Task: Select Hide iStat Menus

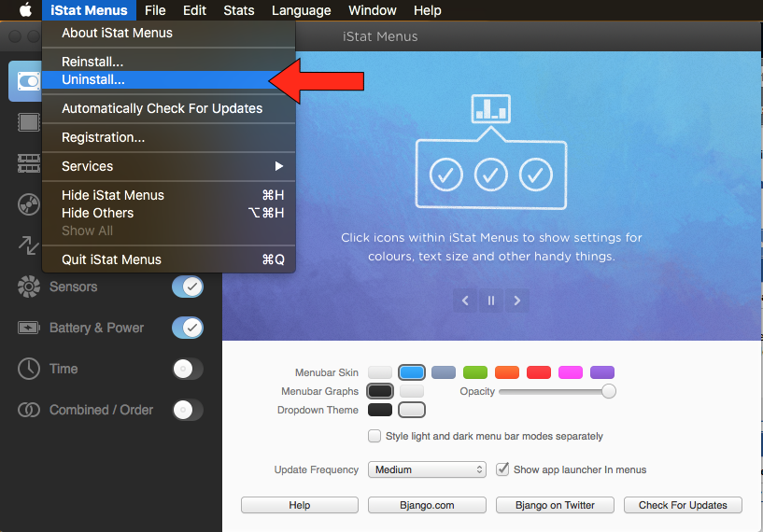Action: point(169,195)
